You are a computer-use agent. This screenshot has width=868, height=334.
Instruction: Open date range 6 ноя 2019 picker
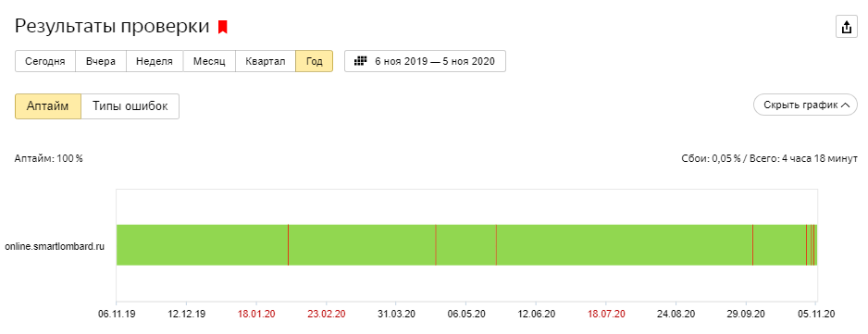pos(425,61)
